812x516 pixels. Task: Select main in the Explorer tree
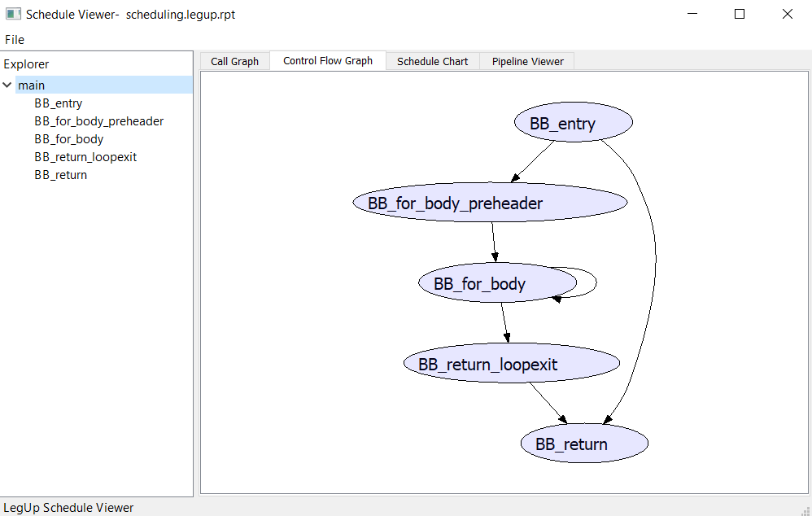pyautogui.click(x=103, y=85)
